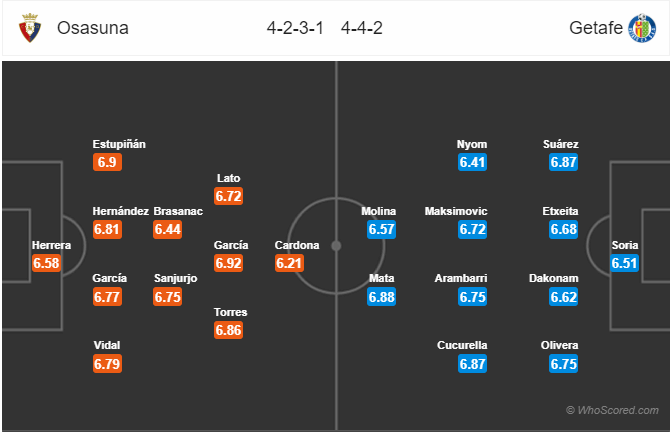Click Torres's 6.86 rating badge

[x=228, y=330]
